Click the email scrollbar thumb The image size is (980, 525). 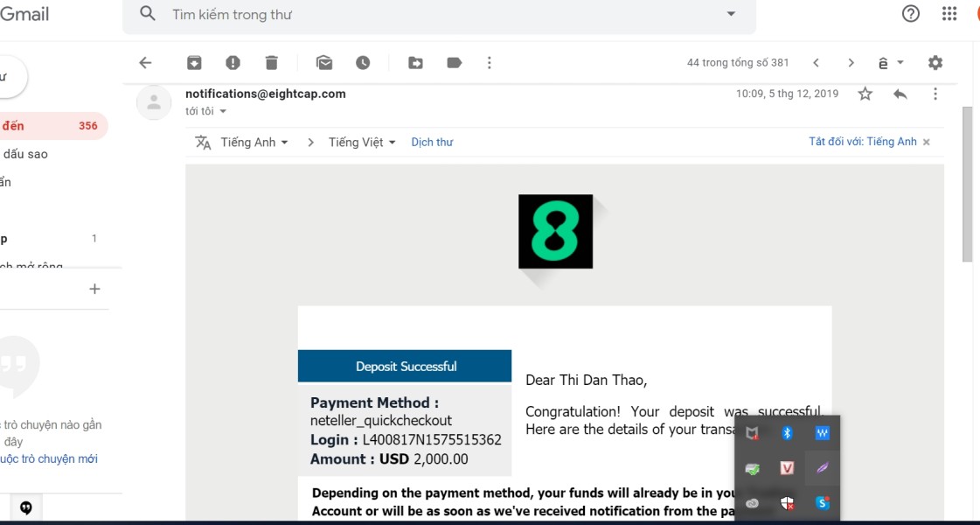point(967,184)
